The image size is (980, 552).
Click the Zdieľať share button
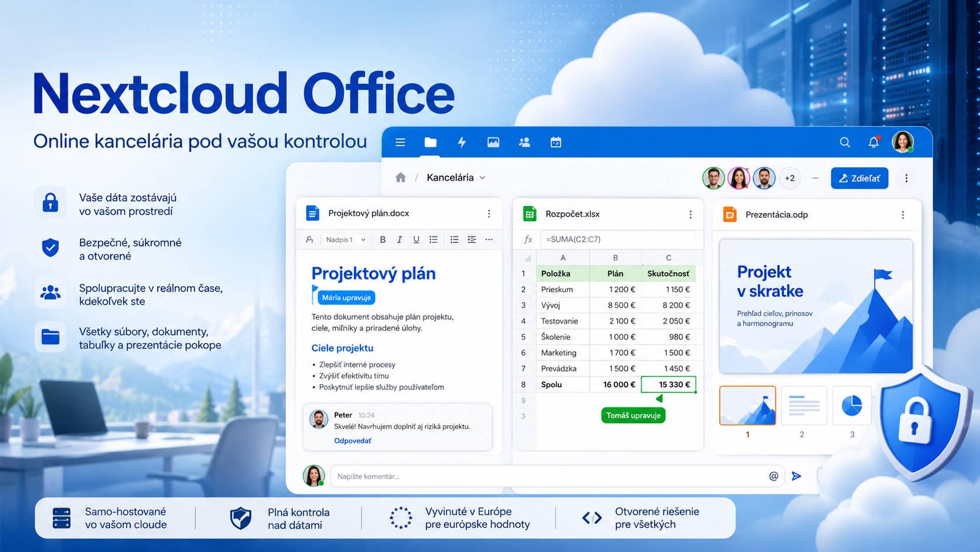[x=859, y=178]
